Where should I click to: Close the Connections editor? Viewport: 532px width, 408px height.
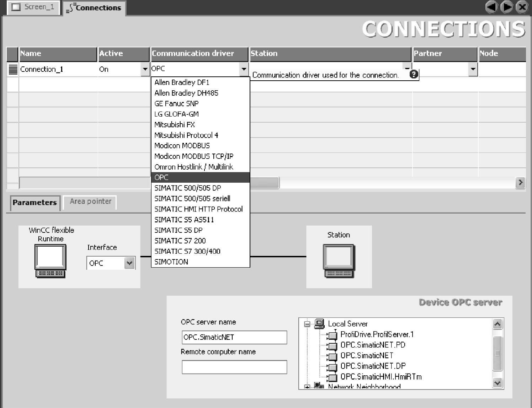pos(522,7)
